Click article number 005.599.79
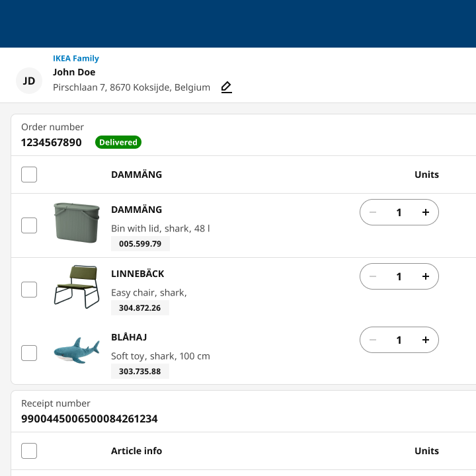476x476 pixels. [140, 244]
